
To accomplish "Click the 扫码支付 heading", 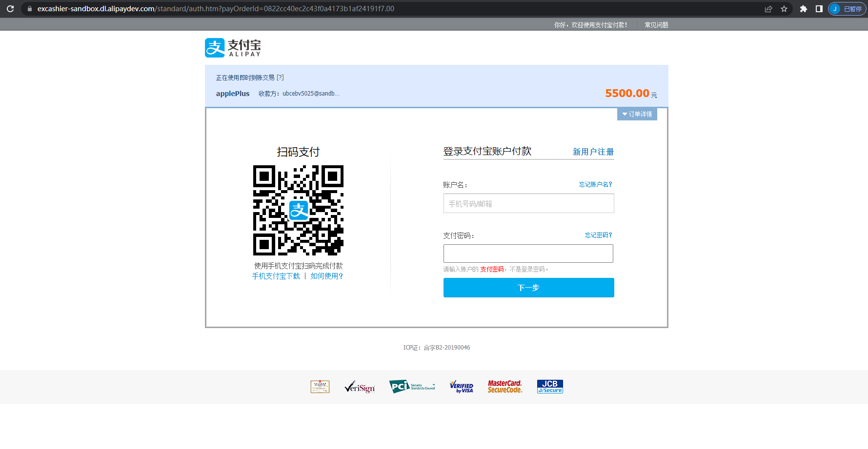I will (298, 152).
